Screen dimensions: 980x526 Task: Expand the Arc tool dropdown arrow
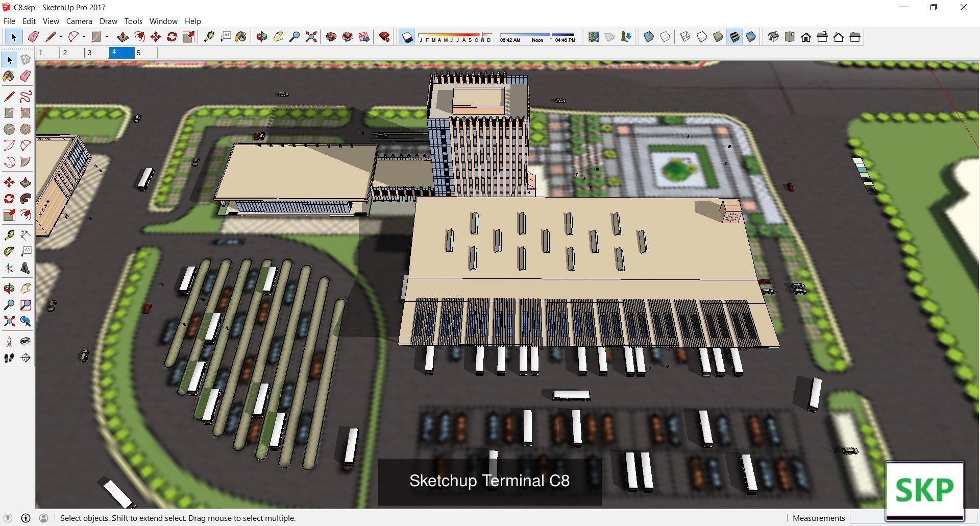84,37
